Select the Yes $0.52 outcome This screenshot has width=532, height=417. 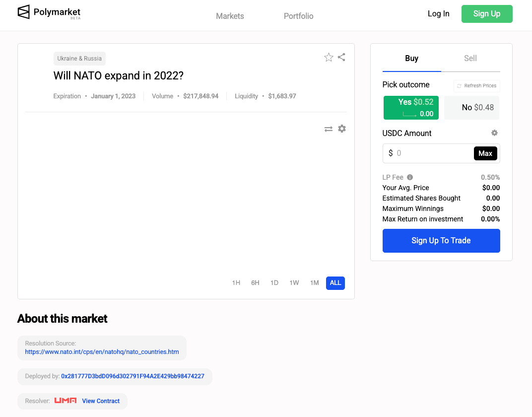coord(411,107)
